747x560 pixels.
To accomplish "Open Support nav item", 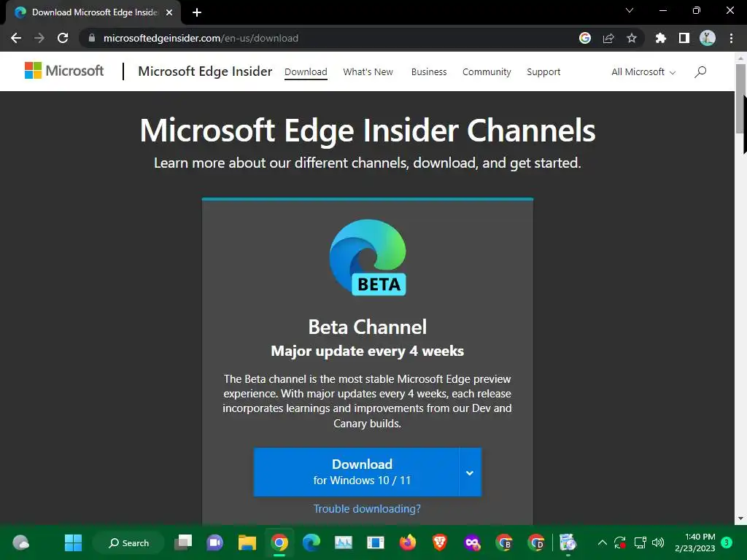I will (543, 72).
